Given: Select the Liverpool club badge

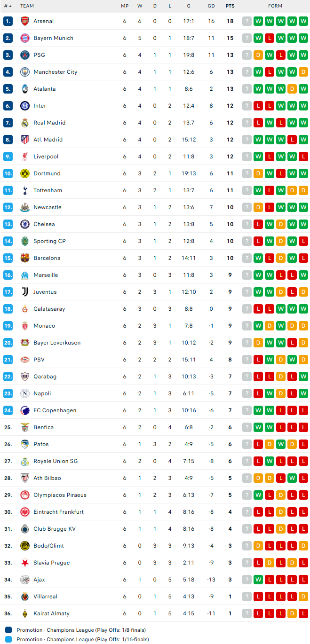Looking at the screenshot, I should pos(25,157).
